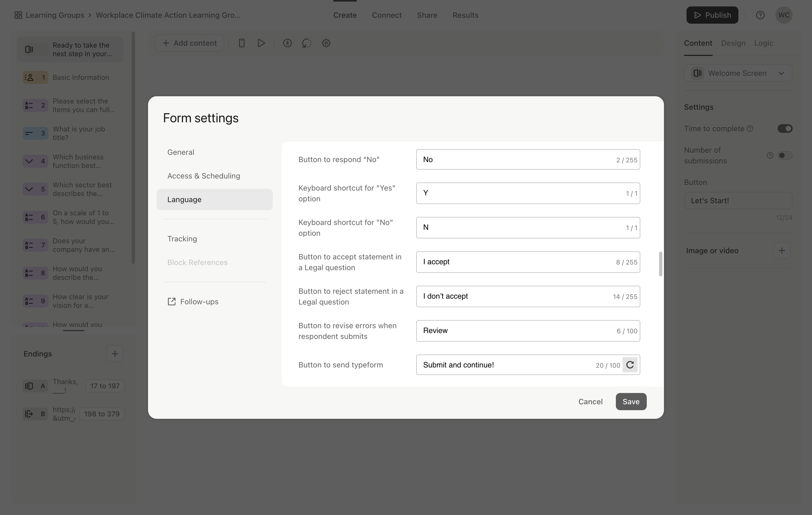
Task: Switch to the Results tab
Action: (465, 15)
